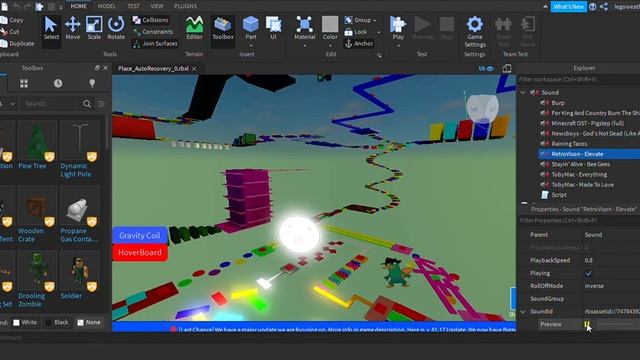Duplicate the selected object
640x360 pixels.
coord(17,43)
